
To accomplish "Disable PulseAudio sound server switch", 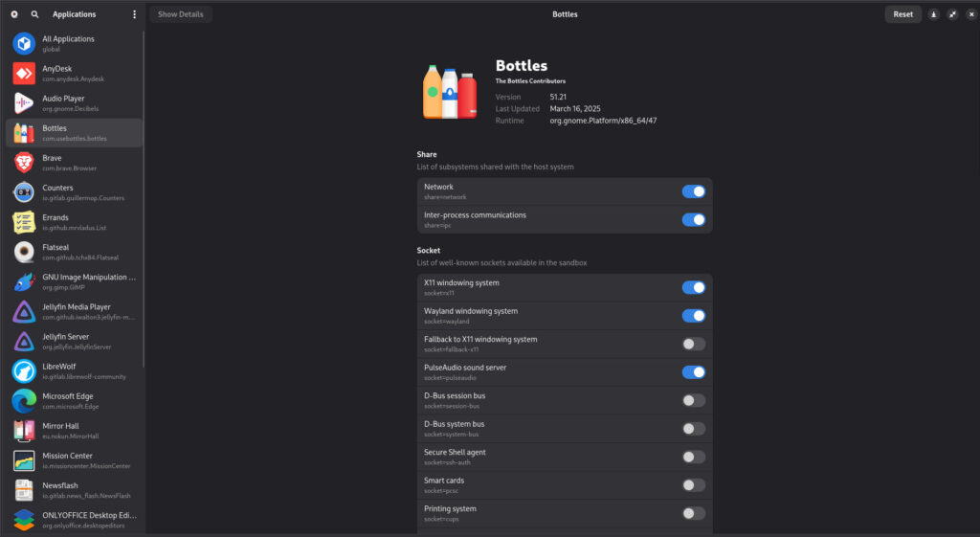I will [x=694, y=372].
